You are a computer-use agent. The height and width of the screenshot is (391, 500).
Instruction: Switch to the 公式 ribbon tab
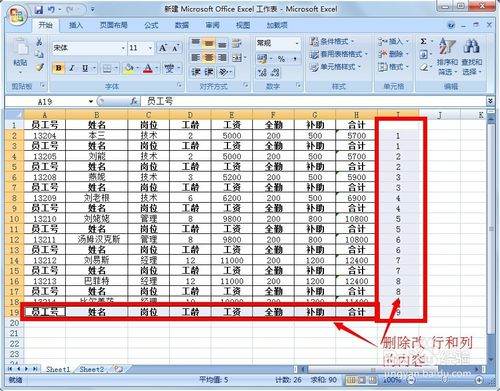point(151,25)
